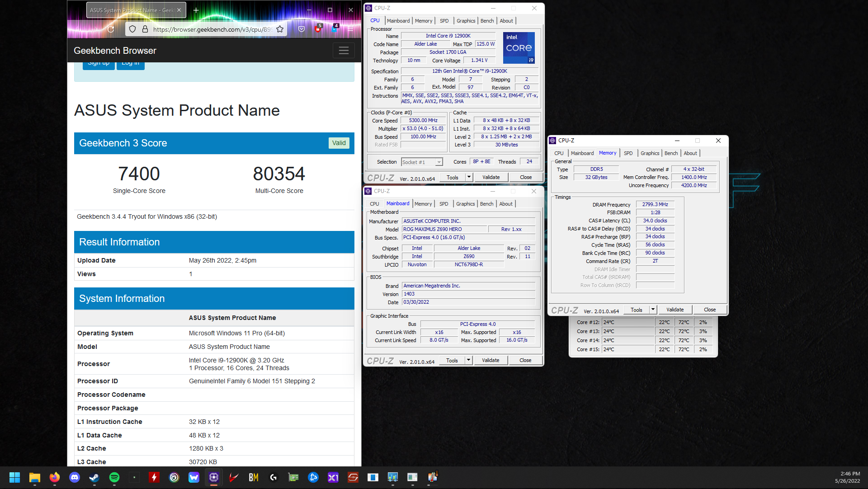Click Close button in Memory CPU-Z window

pos(710,310)
